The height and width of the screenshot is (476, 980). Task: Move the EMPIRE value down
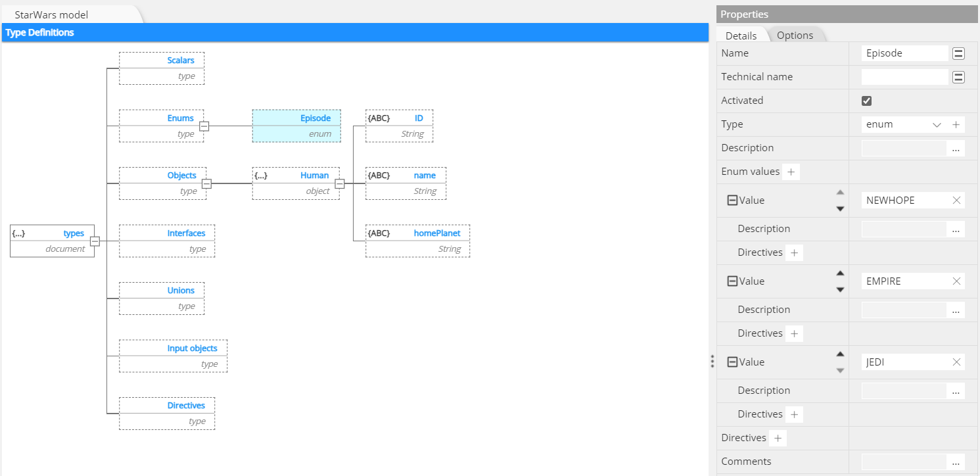(x=840, y=289)
